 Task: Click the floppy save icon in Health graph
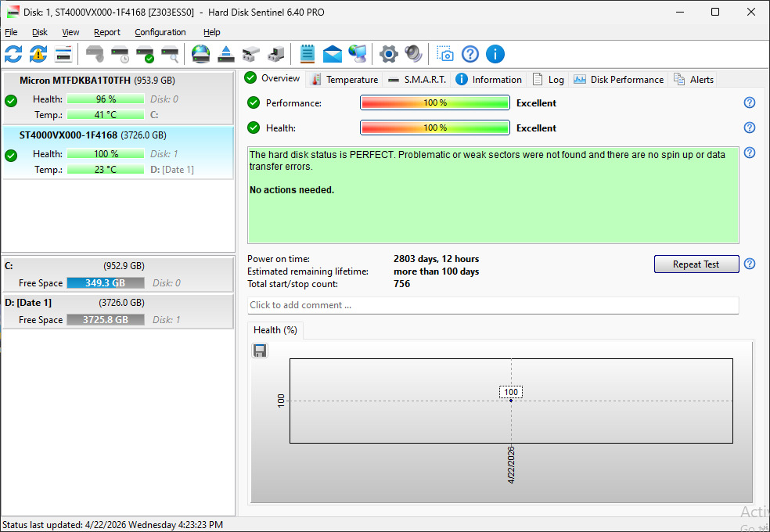tap(260, 350)
